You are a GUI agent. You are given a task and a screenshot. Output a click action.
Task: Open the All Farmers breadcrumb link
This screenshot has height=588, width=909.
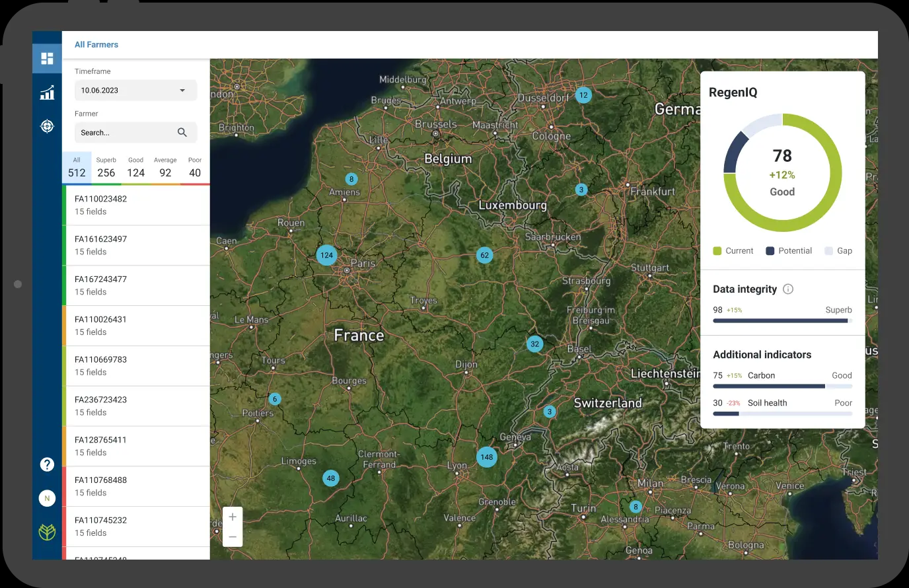tap(96, 44)
